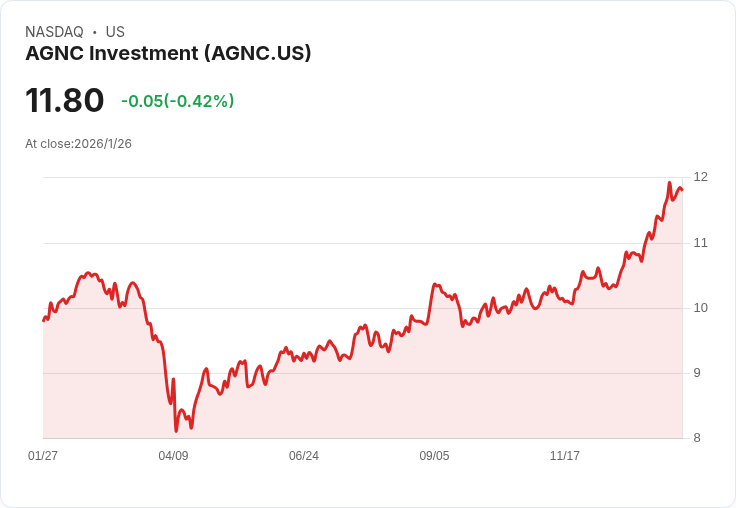Click the -0.05(-0.42%) price change
Screen dimensions: 736x508
click(x=177, y=101)
